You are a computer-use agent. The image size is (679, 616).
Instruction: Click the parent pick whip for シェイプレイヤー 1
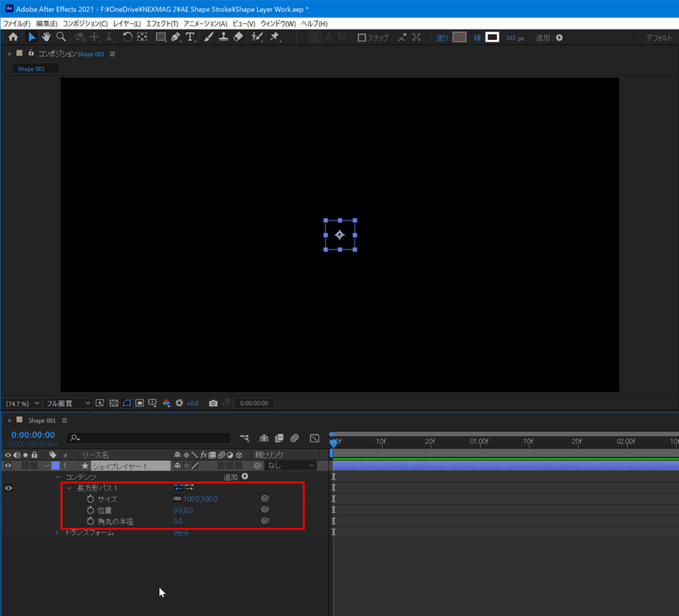pyautogui.click(x=258, y=466)
